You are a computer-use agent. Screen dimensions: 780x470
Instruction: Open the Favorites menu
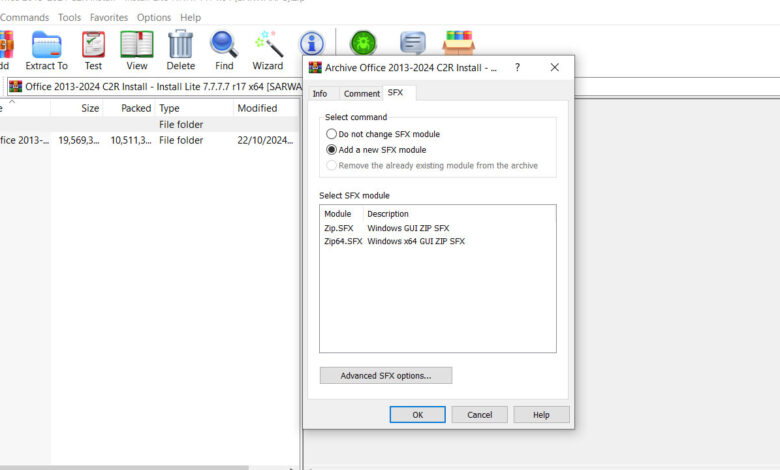[x=109, y=17]
